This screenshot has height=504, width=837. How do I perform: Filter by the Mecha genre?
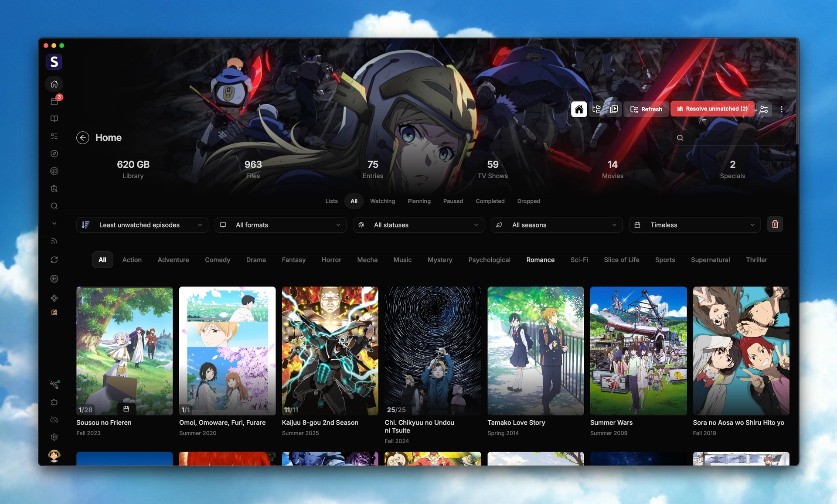(x=367, y=260)
